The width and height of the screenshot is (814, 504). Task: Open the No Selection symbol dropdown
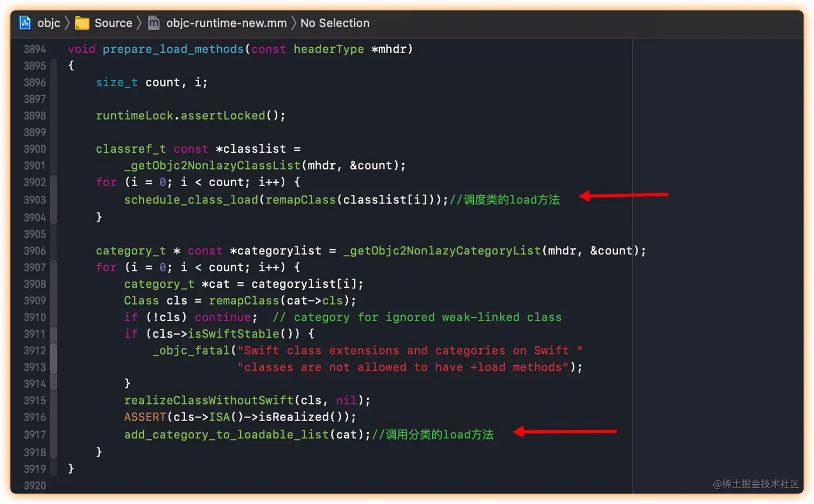tap(335, 23)
